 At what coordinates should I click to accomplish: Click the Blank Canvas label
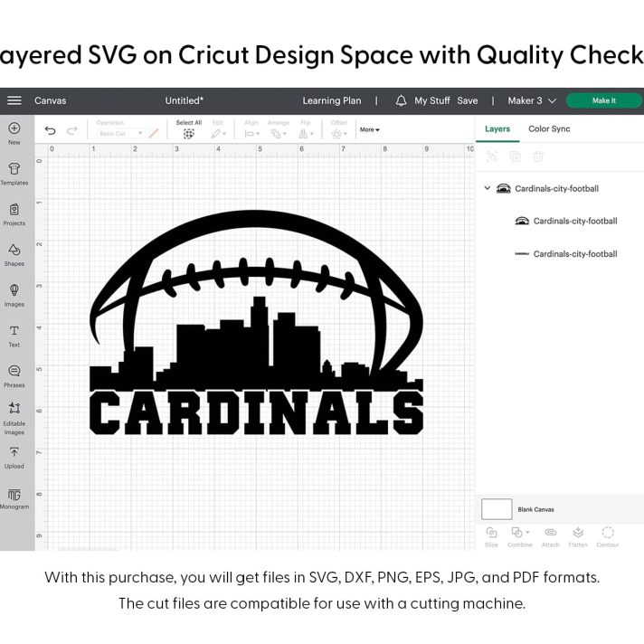click(535, 509)
